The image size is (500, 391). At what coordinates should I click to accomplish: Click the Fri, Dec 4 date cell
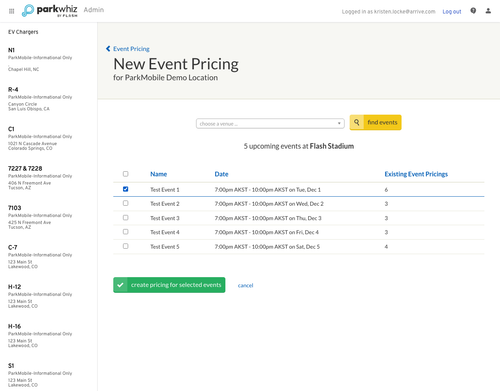pyautogui.click(x=267, y=232)
